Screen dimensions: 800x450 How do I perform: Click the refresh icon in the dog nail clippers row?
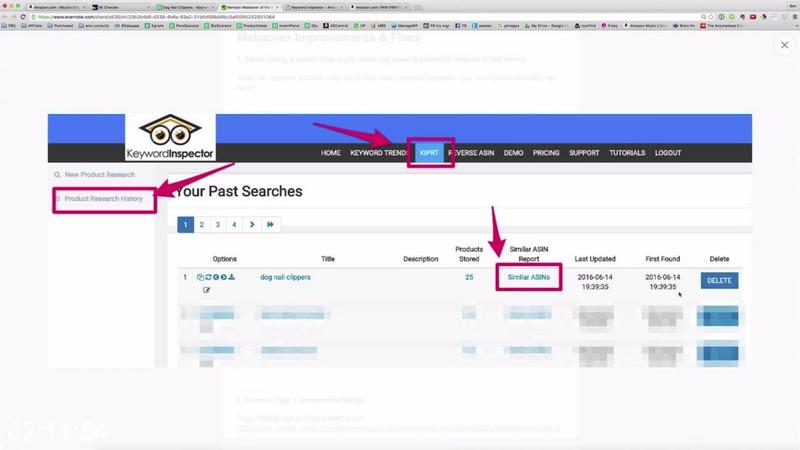(x=208, y=277)
